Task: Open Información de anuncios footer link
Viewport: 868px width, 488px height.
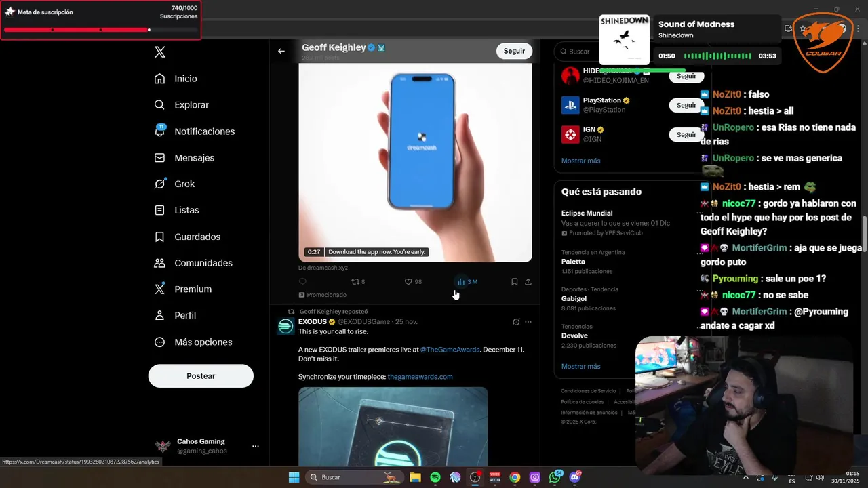Action: click(x=589, y=413)
